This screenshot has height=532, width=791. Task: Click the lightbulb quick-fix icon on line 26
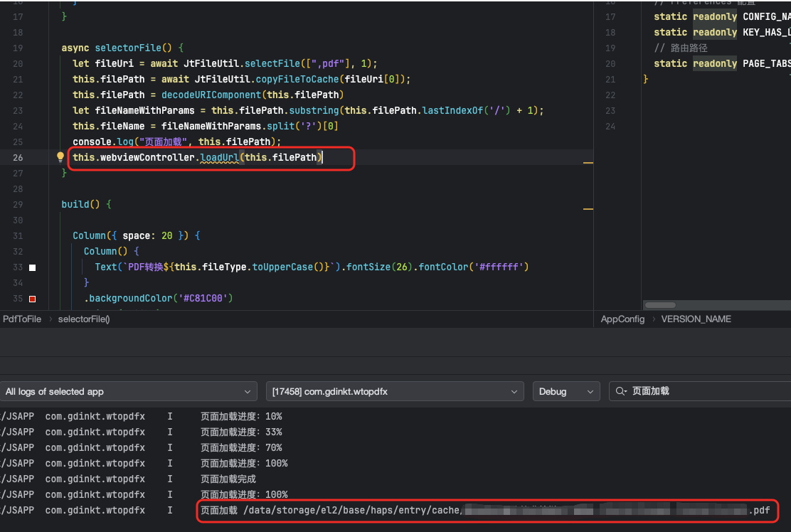tap(60, 157)
